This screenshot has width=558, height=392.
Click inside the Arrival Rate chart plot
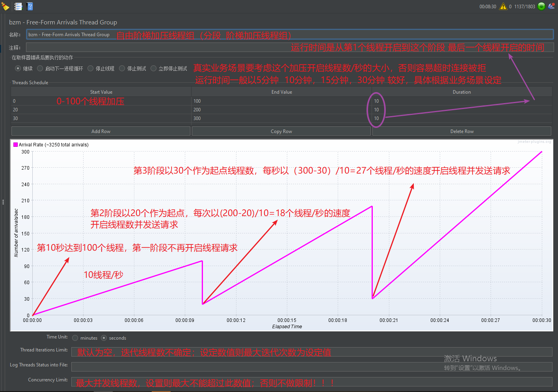[287, 233]
